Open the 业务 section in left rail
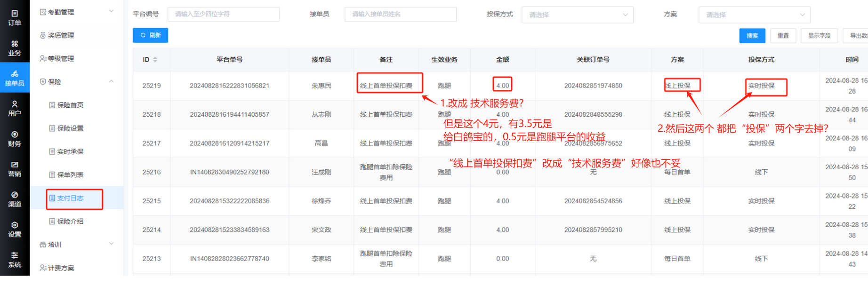 click(x=15, y=48)
